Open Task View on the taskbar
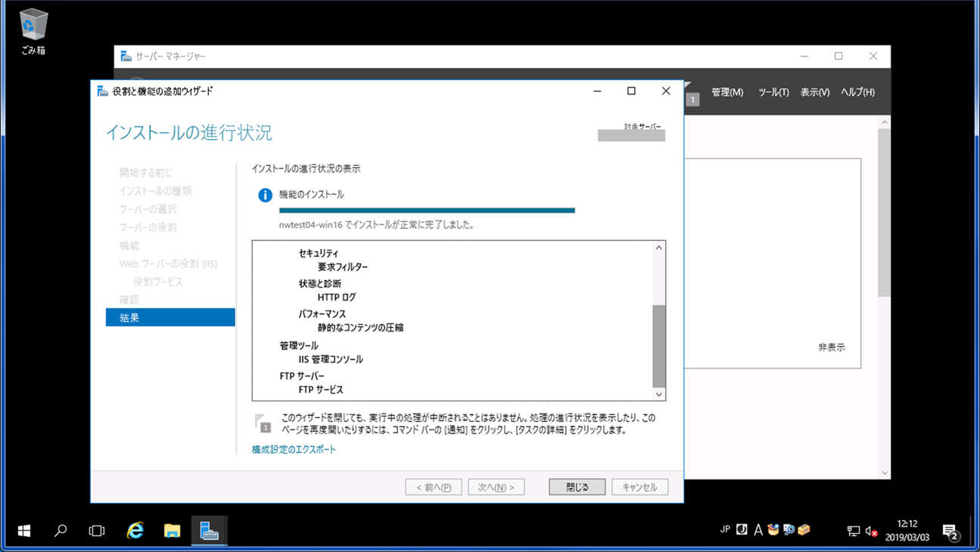Screen dimensions: 980x552 pos(97,531)
